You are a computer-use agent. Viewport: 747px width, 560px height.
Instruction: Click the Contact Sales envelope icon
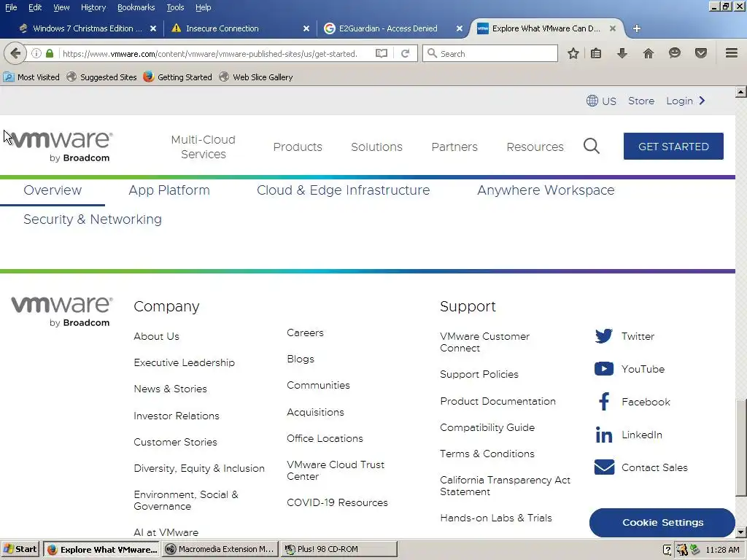tap(604, 467)
